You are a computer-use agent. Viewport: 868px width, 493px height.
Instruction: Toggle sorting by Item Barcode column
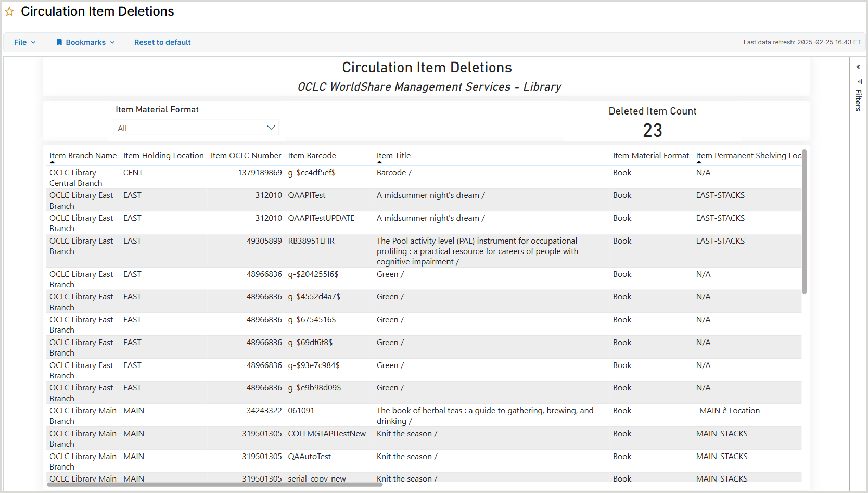(312, 155)
